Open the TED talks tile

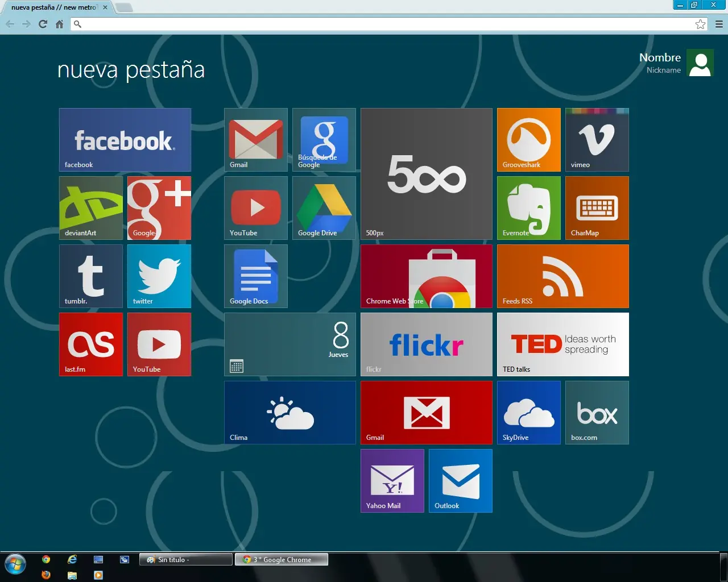click(x=563, y=344)
